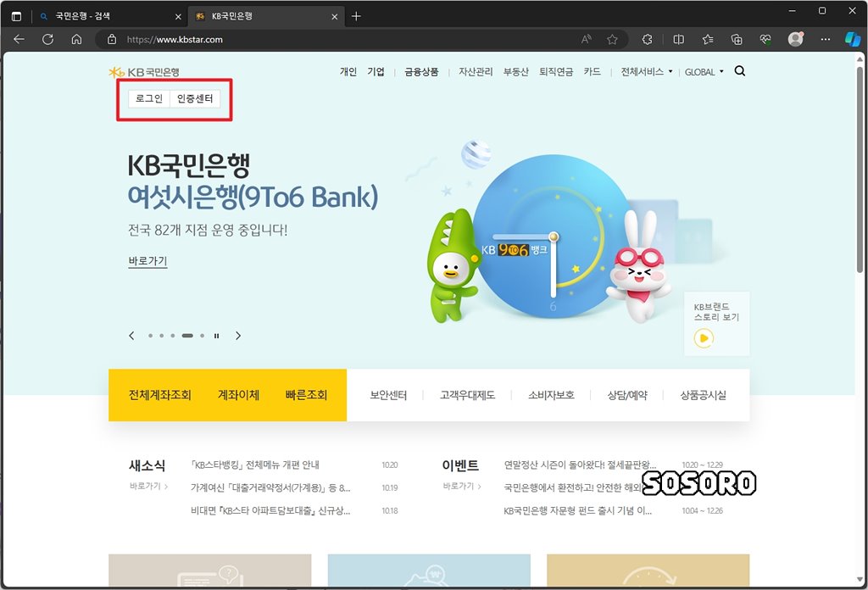
Task: Select the first banner slide dot
Action: coord(150,336)
